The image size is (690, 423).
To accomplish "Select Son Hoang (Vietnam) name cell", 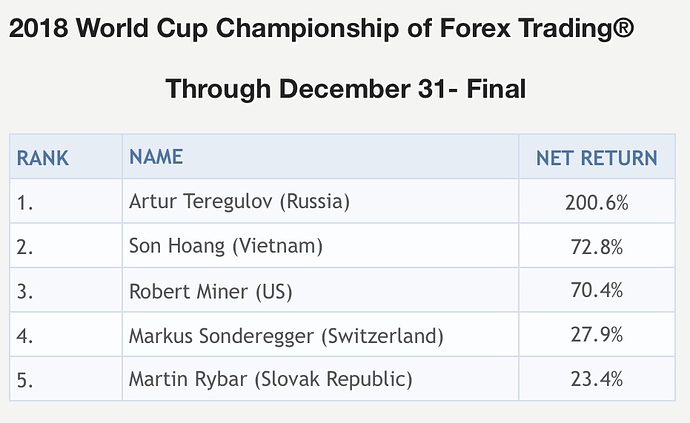I will pyautogui.click(x=320, y=246).
